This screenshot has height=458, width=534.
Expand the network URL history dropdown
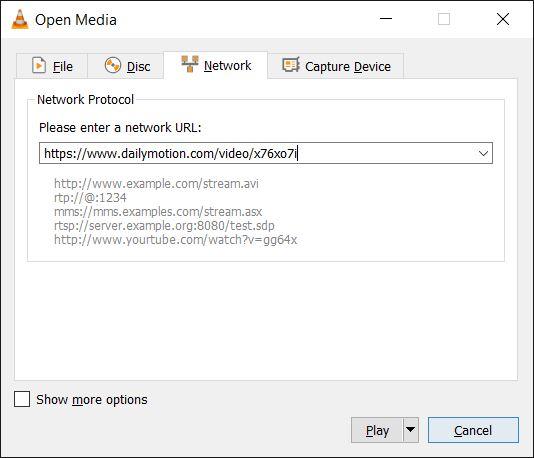point(483,153)
